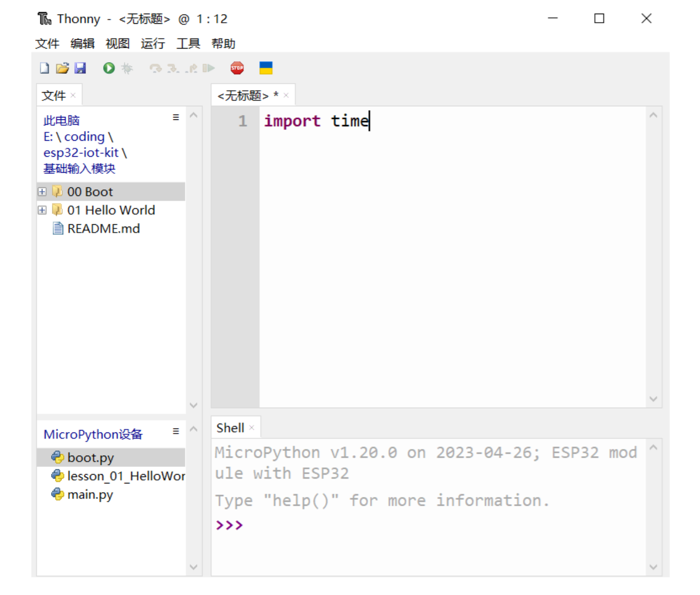Image resolution: width=700 pixels, height=595 pixels.
Task: Open the 工具 menu
Action: [x=188, y=44]
